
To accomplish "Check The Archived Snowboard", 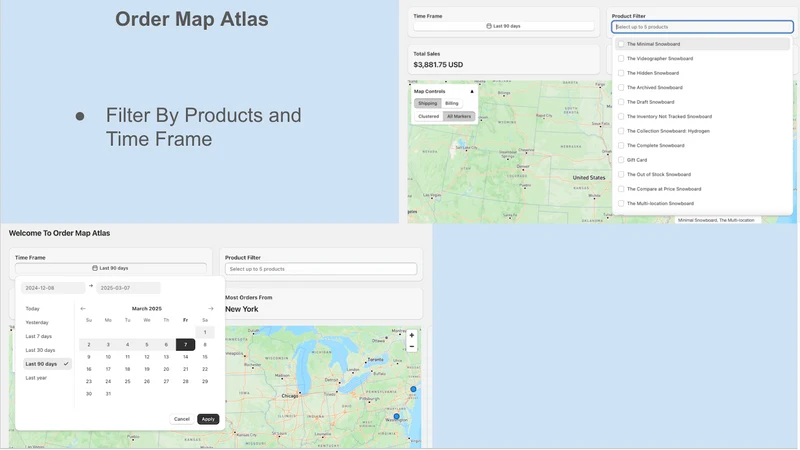I will click(621, 87).
